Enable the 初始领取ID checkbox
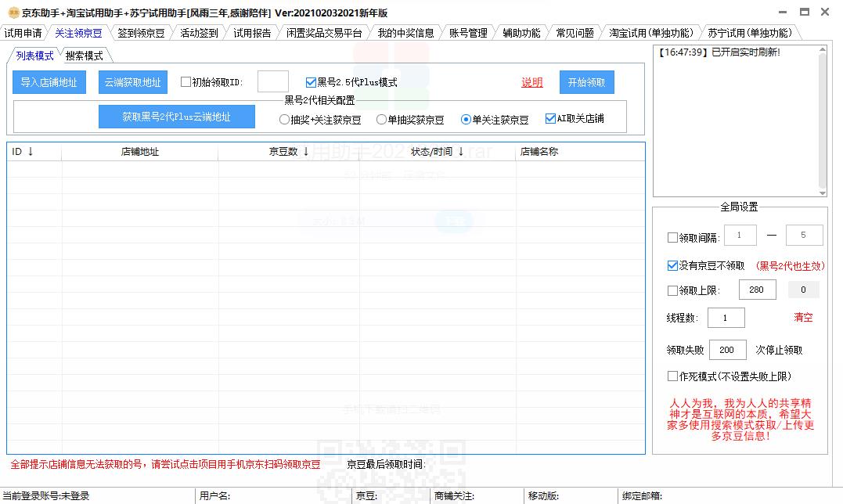Screen dimensions: 843x504 click(186, 82)
